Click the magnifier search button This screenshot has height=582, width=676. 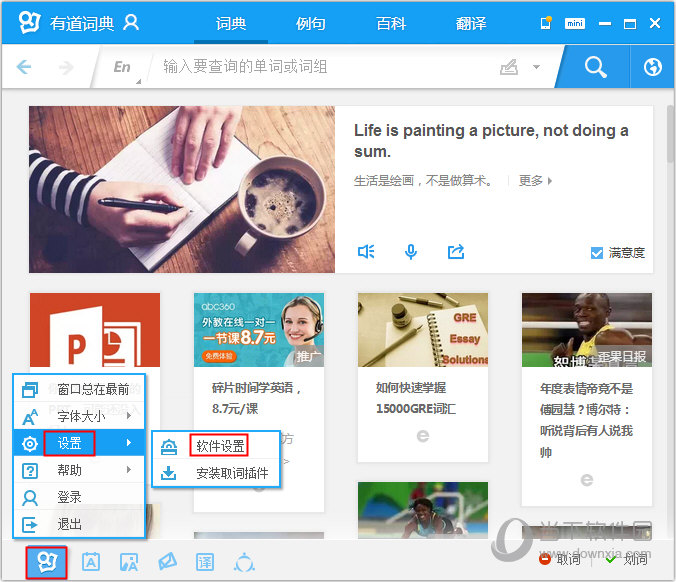[x=595, y=67]
